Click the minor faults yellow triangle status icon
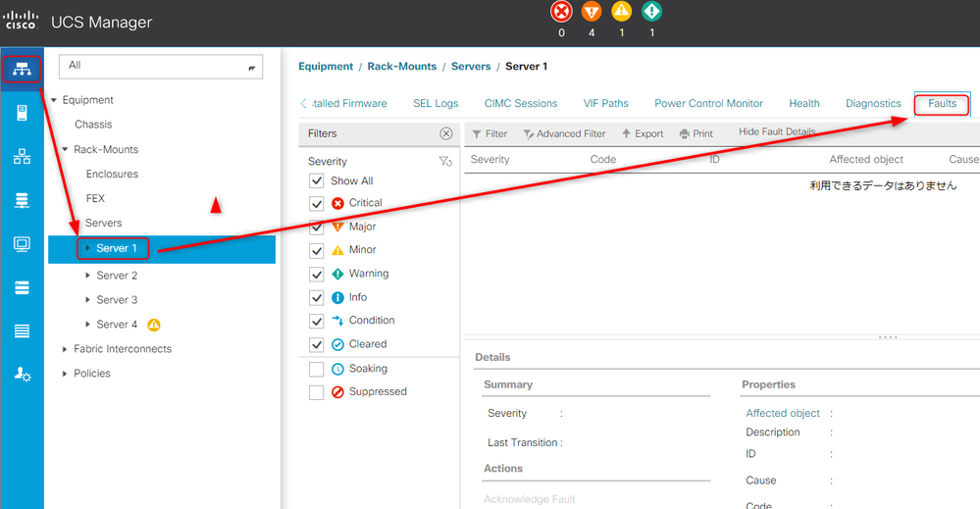Screen dimensions: 980x509 [621, 12]
